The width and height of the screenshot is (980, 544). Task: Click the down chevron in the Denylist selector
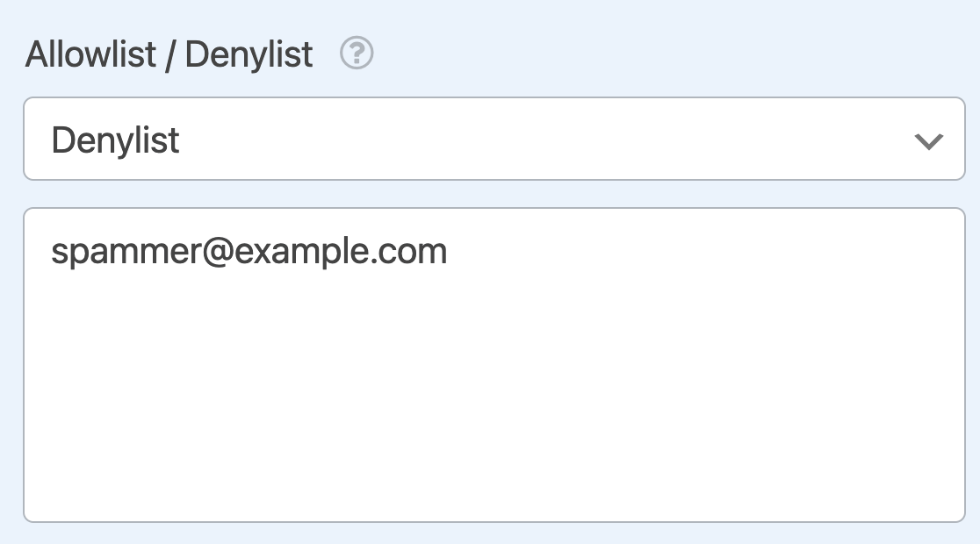[929, 141]
